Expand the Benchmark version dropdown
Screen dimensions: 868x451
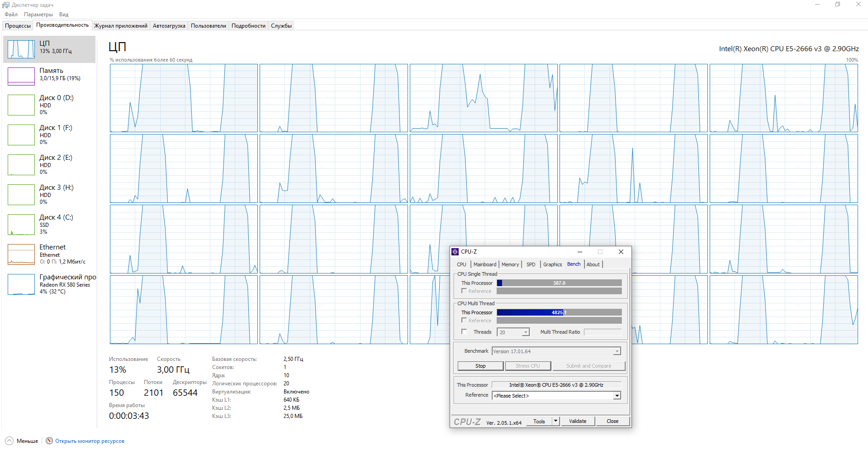[x=617, y=351]
